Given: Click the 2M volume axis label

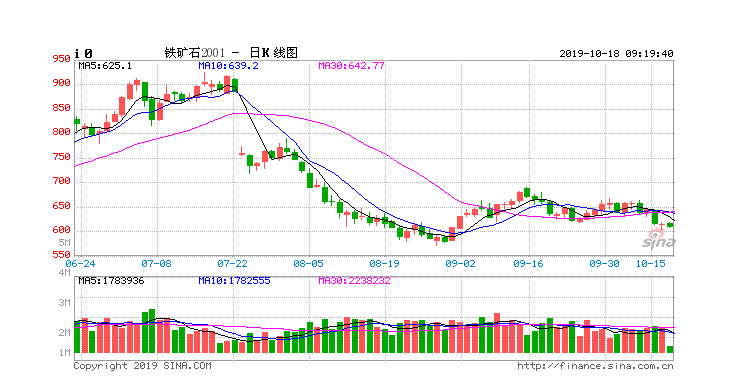Looking at the screenshot, I should (65, 333).
